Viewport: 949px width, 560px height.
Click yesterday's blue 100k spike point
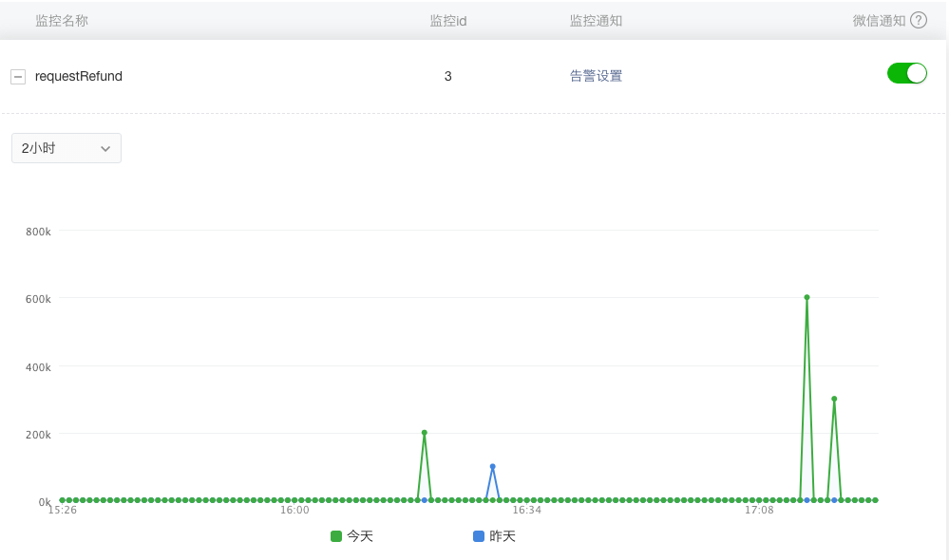(x=492, y=466)
